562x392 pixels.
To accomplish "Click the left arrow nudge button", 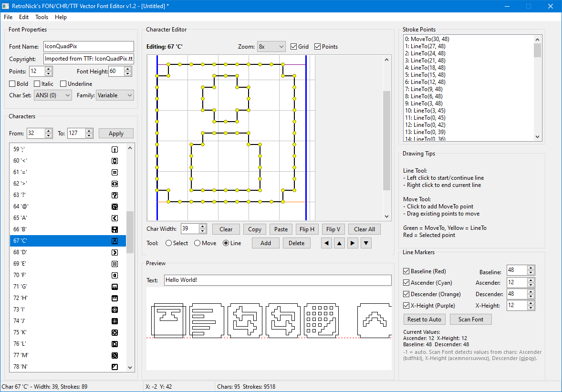I will pos(326,243).
